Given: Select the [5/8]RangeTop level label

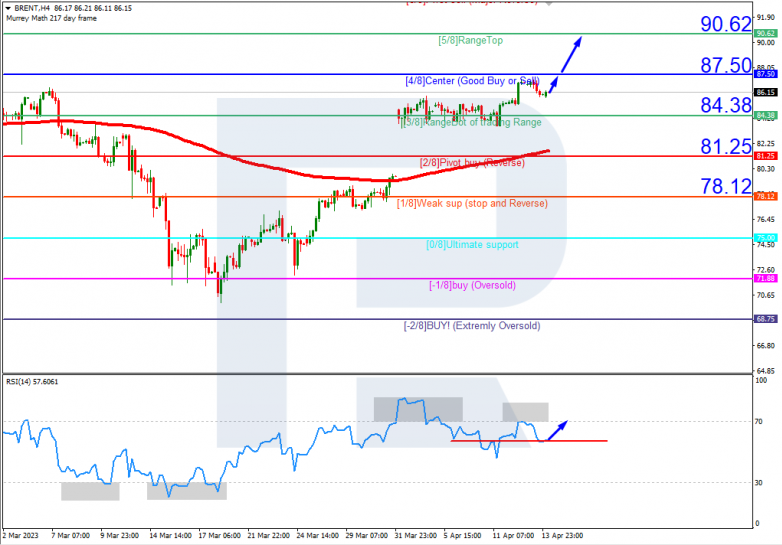Looking at the screenshot, I should (470, 40).
